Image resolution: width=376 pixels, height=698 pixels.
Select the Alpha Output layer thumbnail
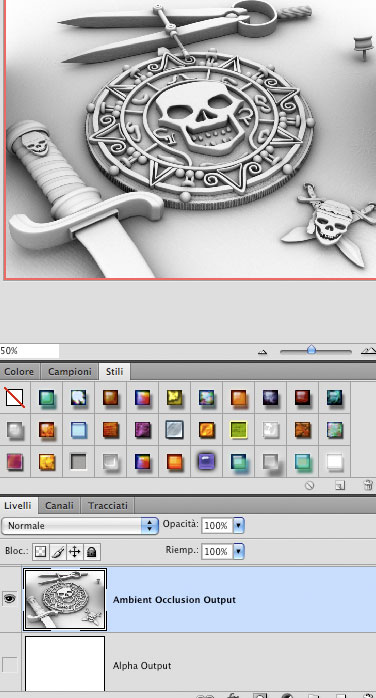(x=65, y=665)
